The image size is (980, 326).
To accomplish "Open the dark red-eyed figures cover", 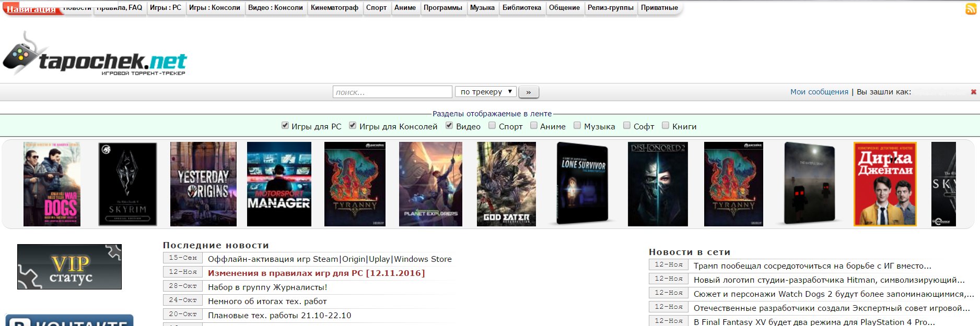I will point(809,183).
